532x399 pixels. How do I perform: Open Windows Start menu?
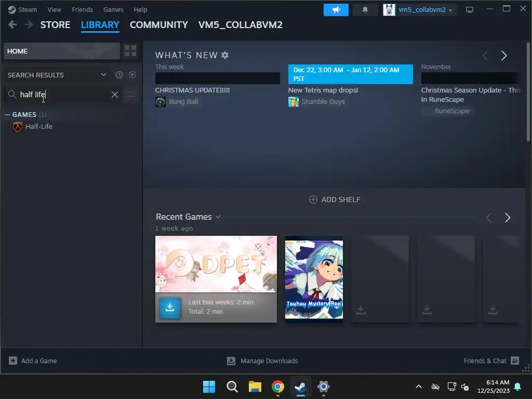tap(209, 387)
